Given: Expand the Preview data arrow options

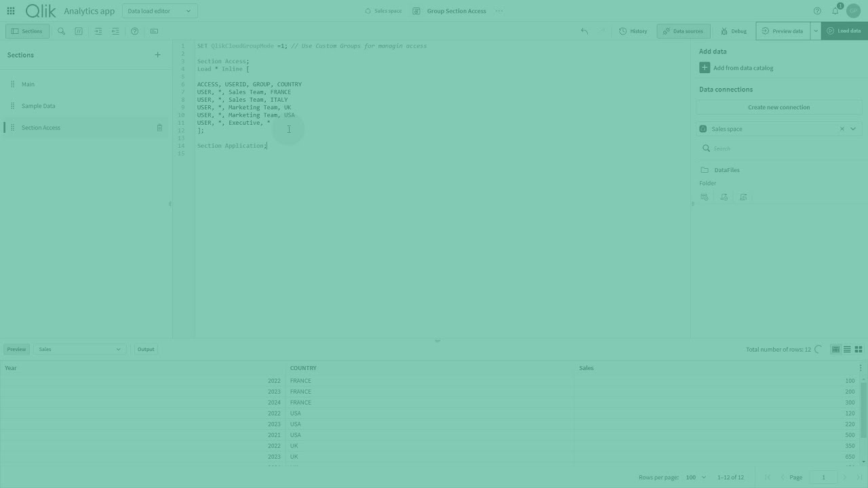Looking at the screenshot, I should (815, 31).
